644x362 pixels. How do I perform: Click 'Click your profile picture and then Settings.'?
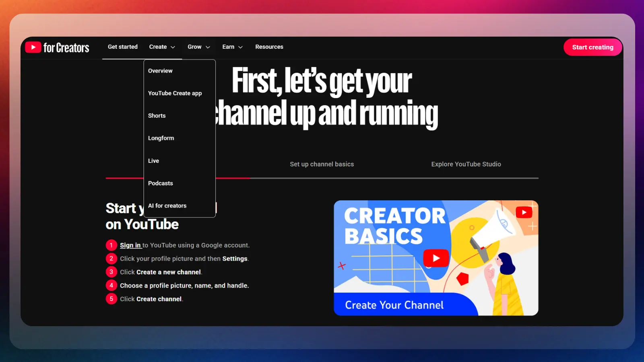(184, 259)
